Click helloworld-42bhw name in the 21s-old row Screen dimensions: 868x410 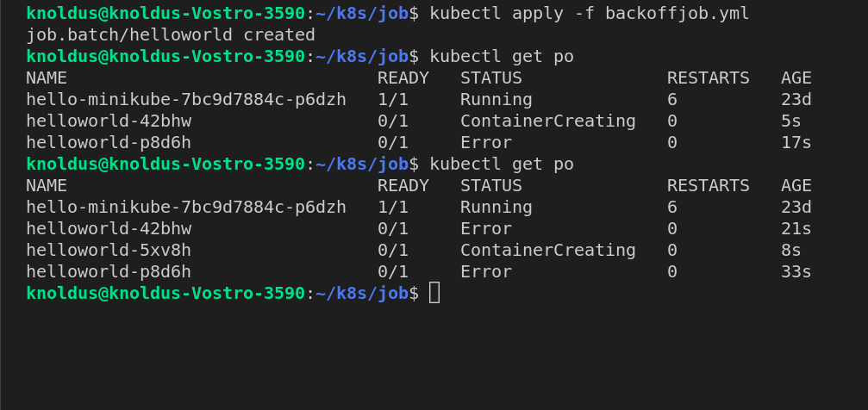109,228
